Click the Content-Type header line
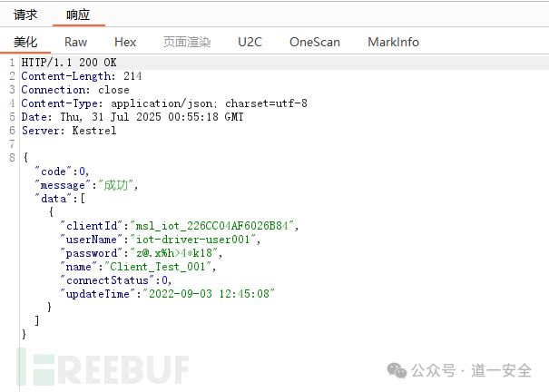 click(x=164, y=103)
